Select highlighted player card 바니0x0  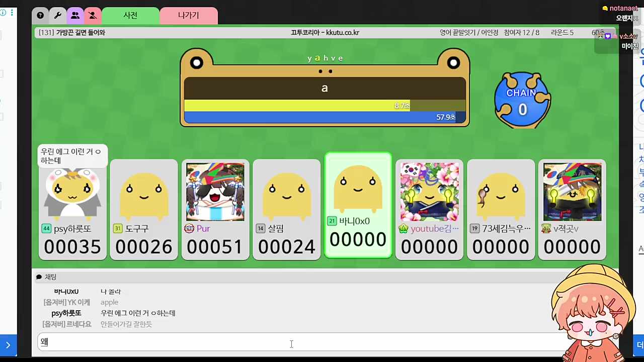tap(358, 205)
